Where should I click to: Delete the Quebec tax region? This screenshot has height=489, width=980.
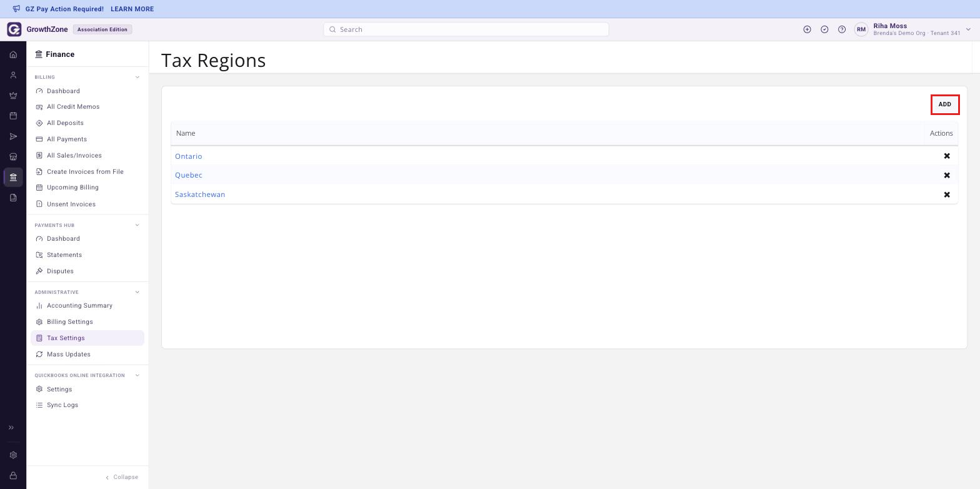tap(947, 175)
